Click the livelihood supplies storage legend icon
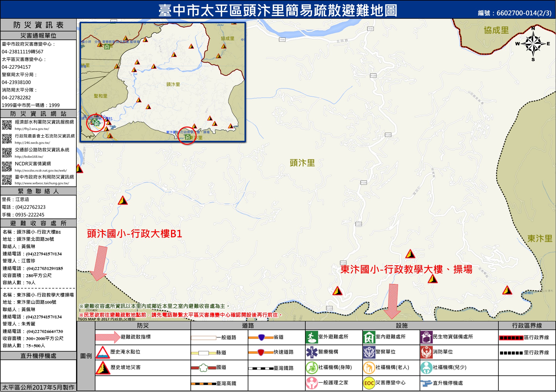The image size is (556, 392). click(x=426, y=337)
